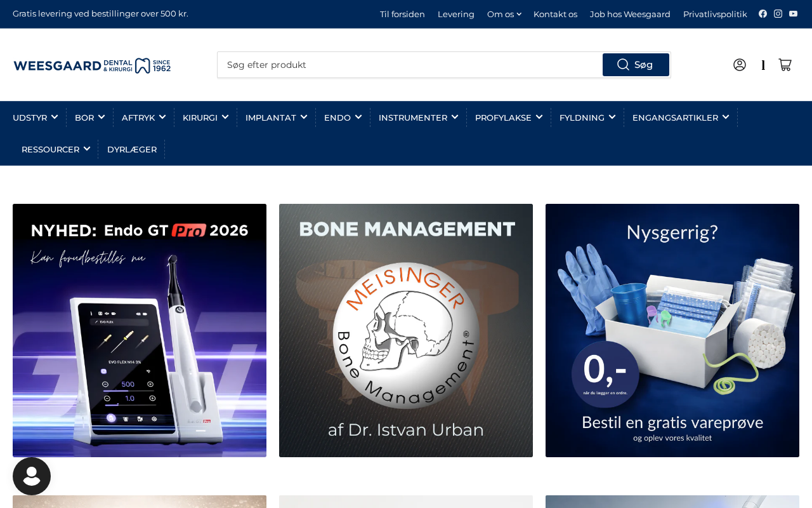Click the Søg efter produkt field

coord(410,65)
